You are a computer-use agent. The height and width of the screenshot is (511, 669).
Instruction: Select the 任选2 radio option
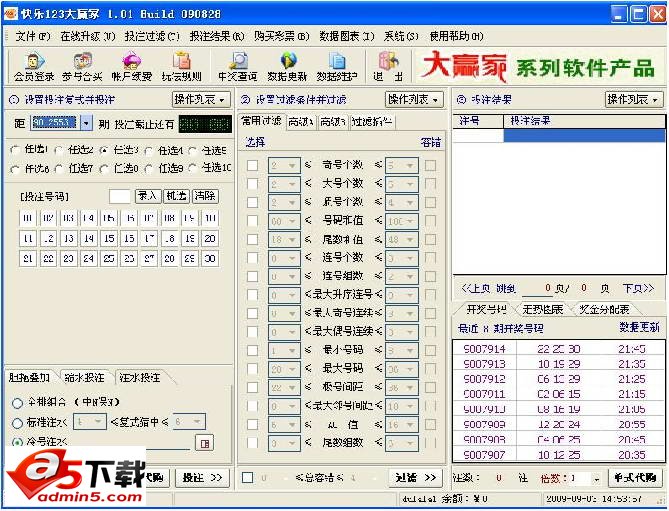point(59,150)
